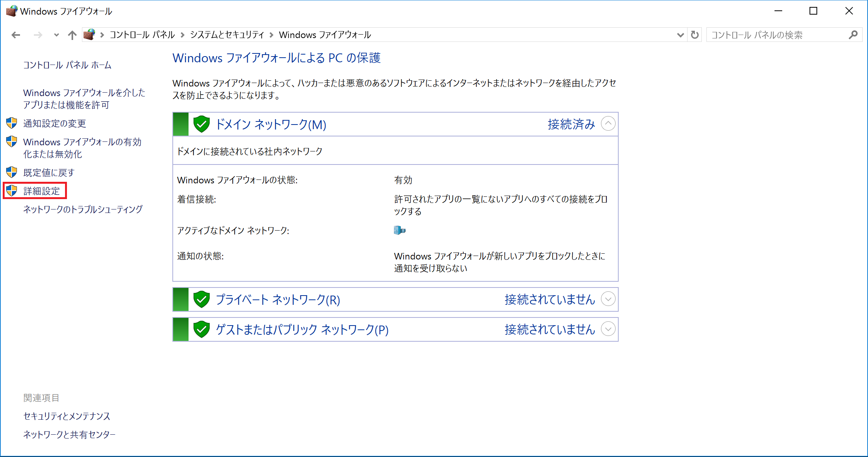Click 接続済み status text

coord(571,124)
